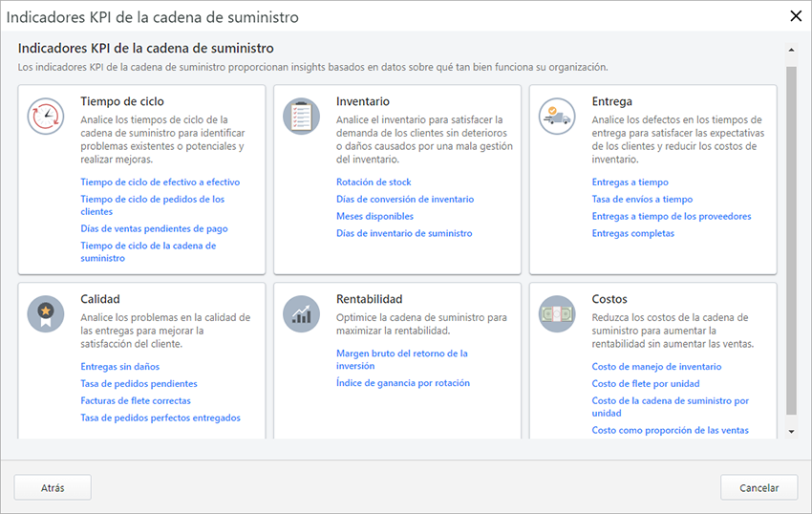Click the Entrega delivery truck icon

click(557, 117)
